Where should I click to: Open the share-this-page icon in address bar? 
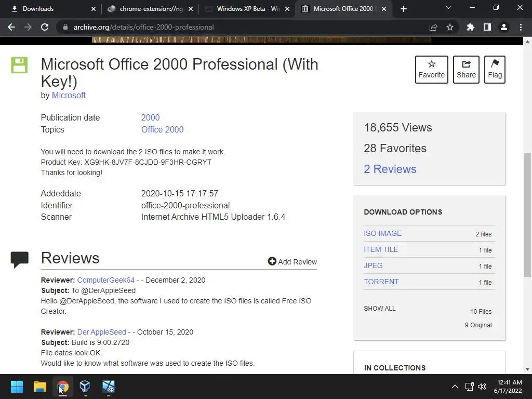[433, 27]
